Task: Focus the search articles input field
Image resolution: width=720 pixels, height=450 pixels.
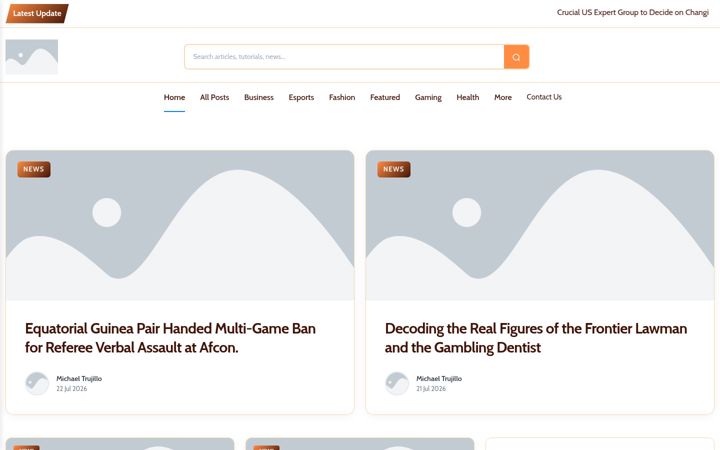Action: tap(344, 57)
